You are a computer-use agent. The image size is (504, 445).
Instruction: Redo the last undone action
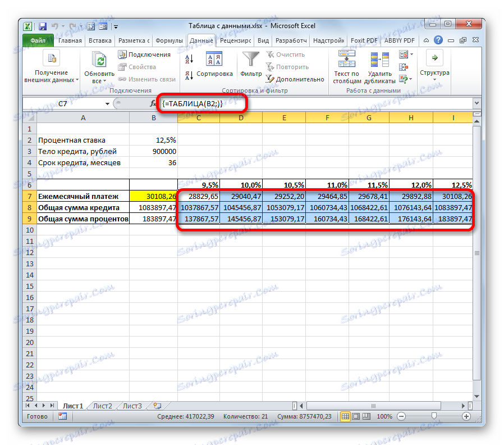pyautogui.click(x=72, y=26)
